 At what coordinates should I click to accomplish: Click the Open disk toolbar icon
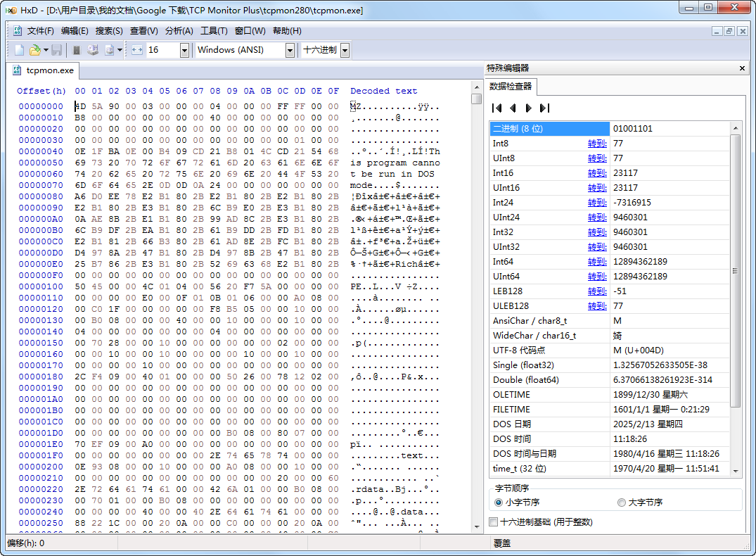[93, 50]
